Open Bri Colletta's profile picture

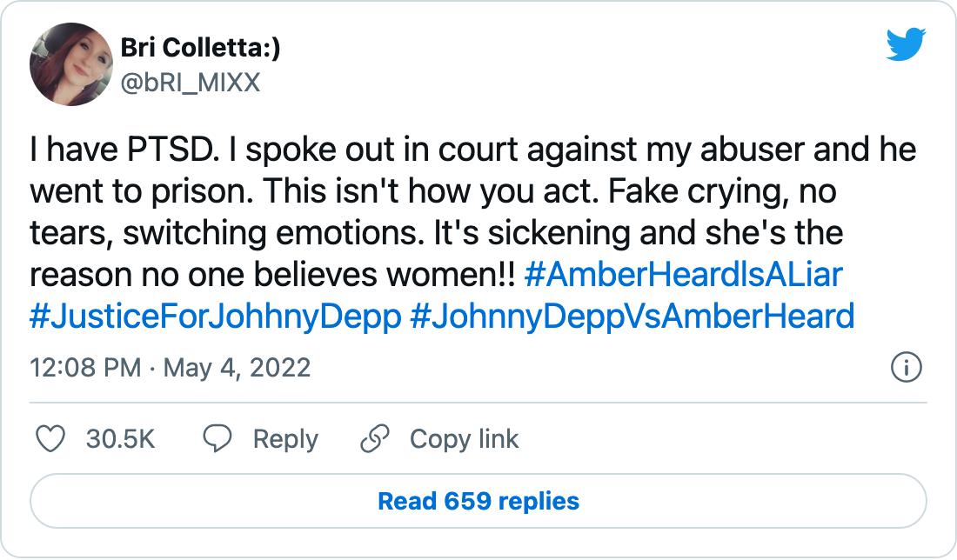coord(70,64)
